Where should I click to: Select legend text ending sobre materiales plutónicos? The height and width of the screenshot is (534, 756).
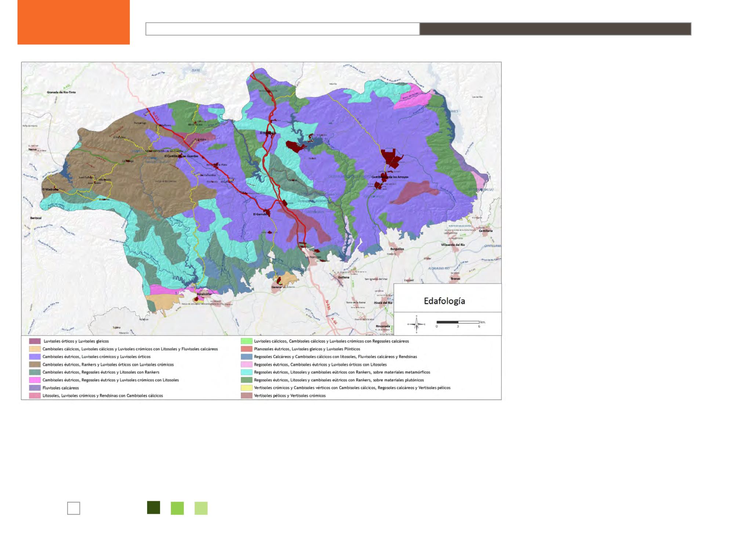click(339, 380)
